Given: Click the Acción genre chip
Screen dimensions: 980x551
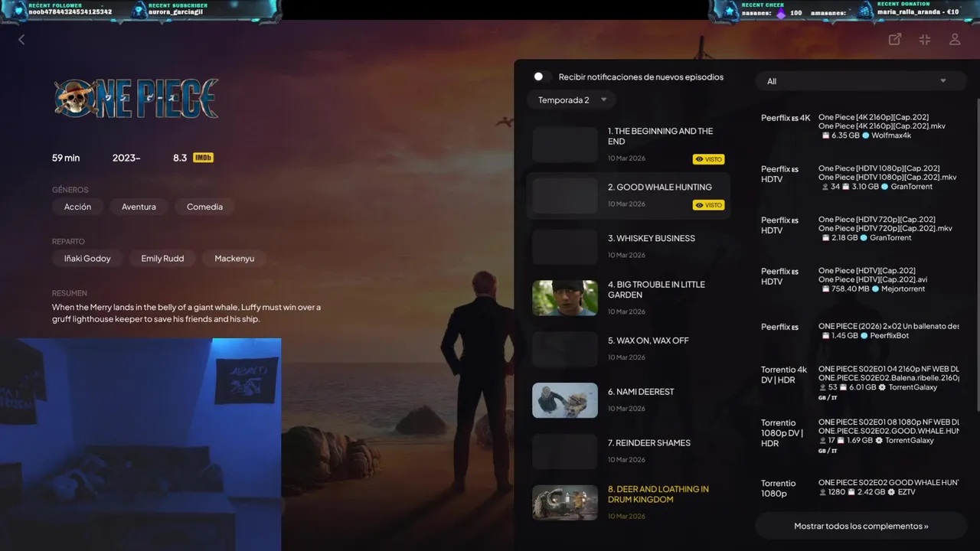Looking at the screenshot, I should tap(77, 207).
